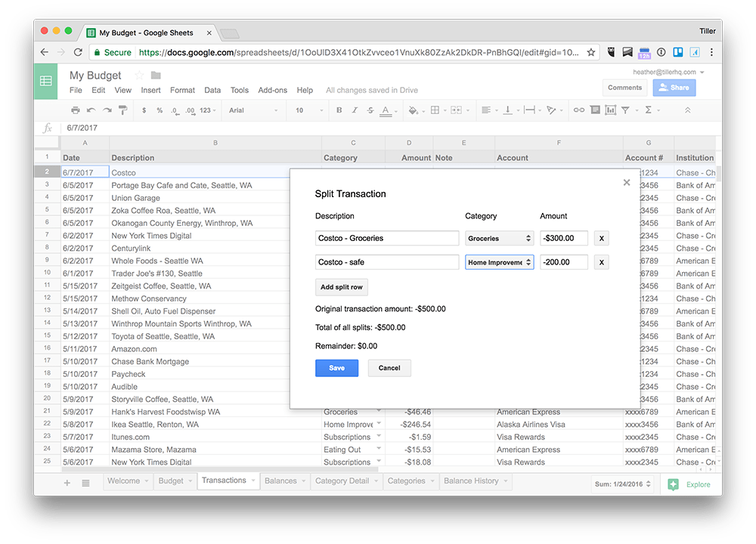The image size is (756, 544).
Task: Click the insert link icon
Action: coord(579,110)
